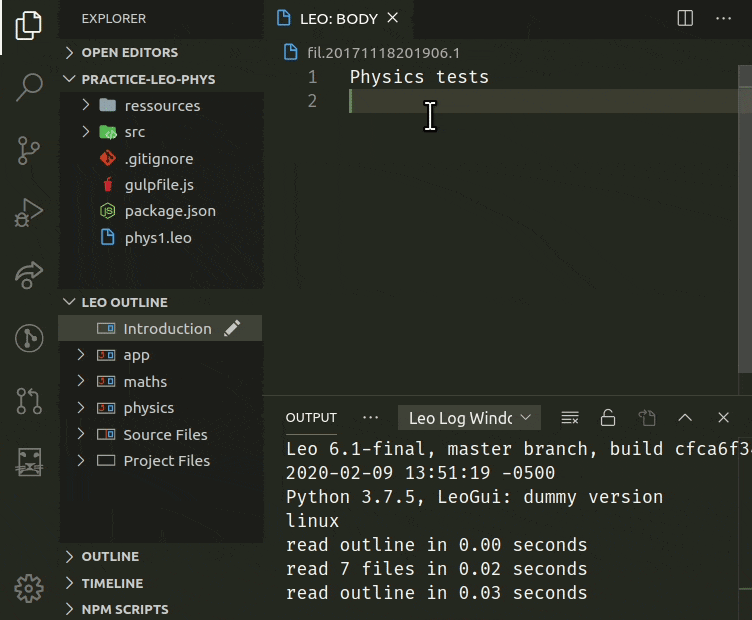
Task: Expand the TIMELINE section
Action: (70, 583)
